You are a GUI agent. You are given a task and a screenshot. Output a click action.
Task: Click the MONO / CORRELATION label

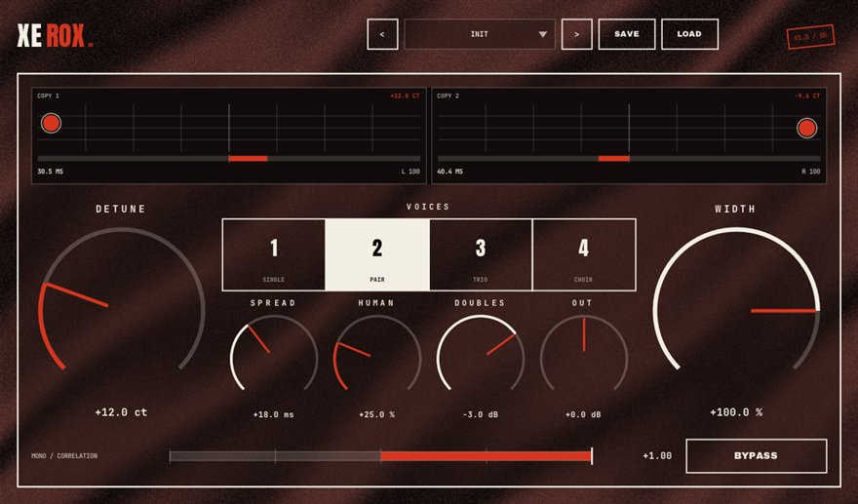pyautogui.click(x=64, y=456)
